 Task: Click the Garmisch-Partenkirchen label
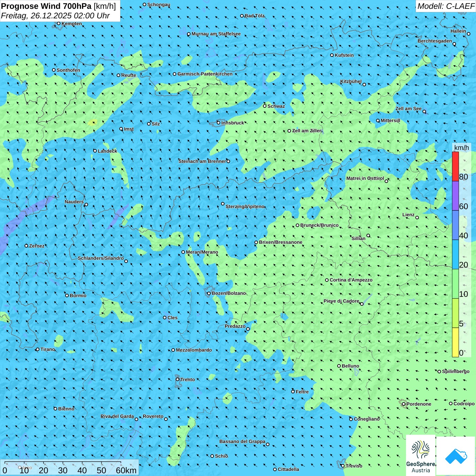(x=205, y=74)
